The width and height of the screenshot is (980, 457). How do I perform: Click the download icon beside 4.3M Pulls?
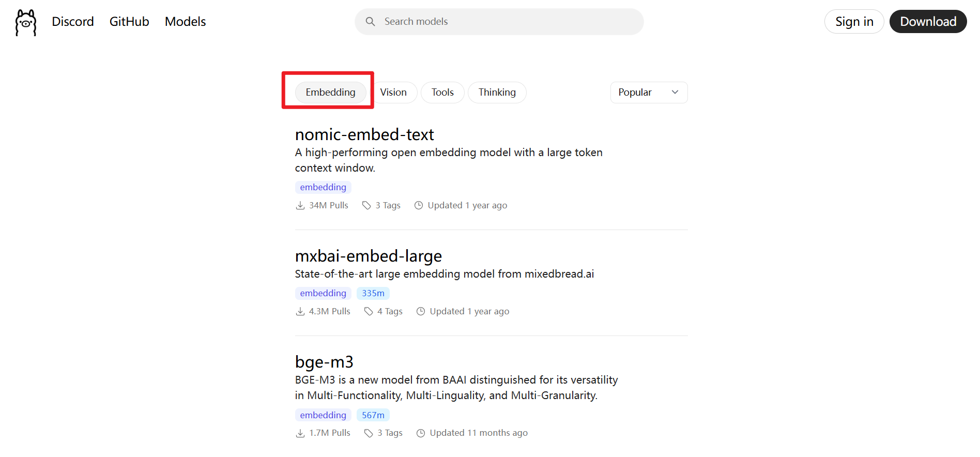click(x=300, y=311)
